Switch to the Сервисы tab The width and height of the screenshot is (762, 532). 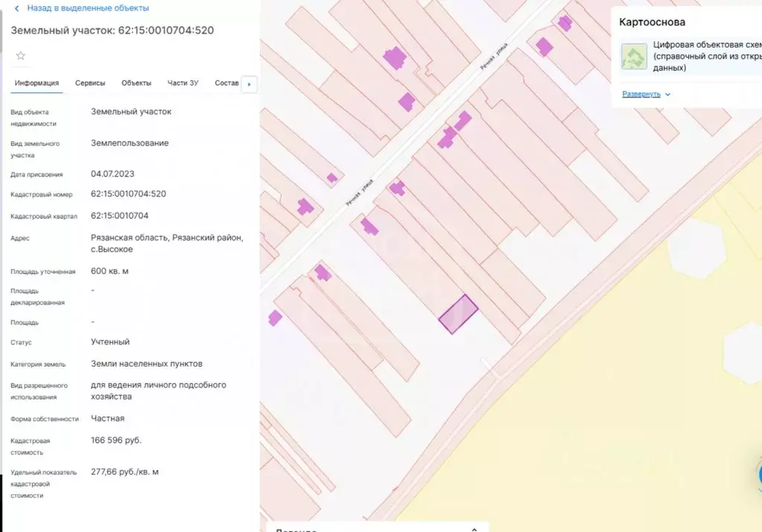click(x=90, y=83)
